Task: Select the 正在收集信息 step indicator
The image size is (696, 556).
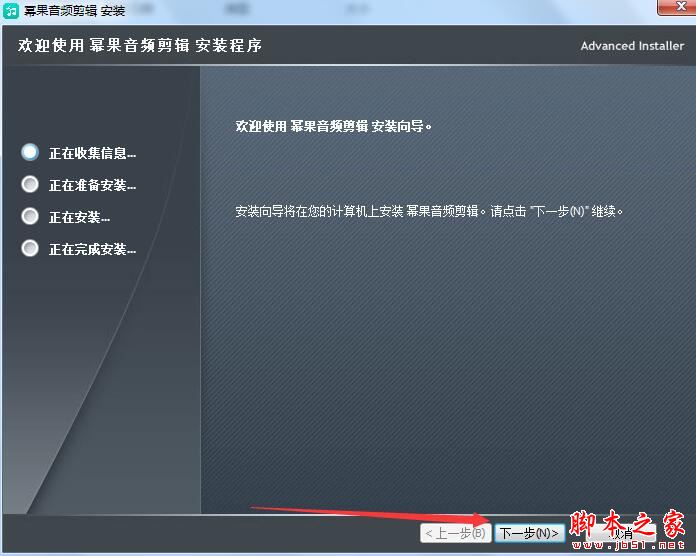Action: tap(30, 152)
